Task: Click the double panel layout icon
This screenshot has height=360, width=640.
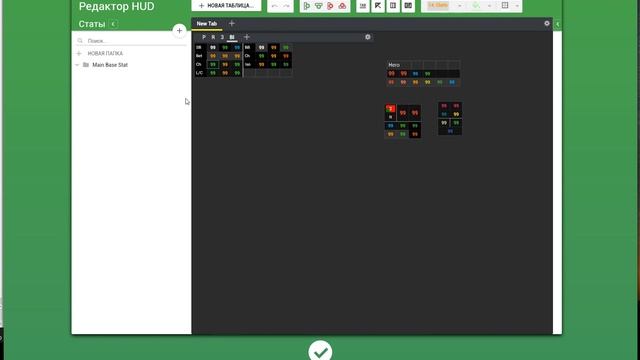Action: click(x=408, y=6)
